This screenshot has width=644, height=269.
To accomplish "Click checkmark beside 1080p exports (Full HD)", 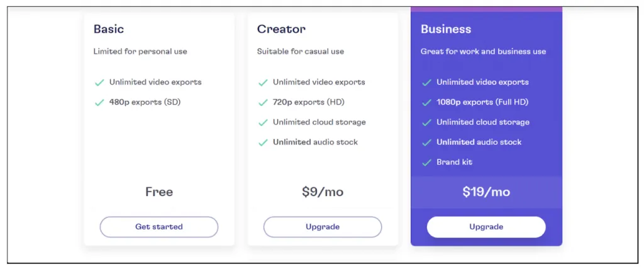I will 426,103.
